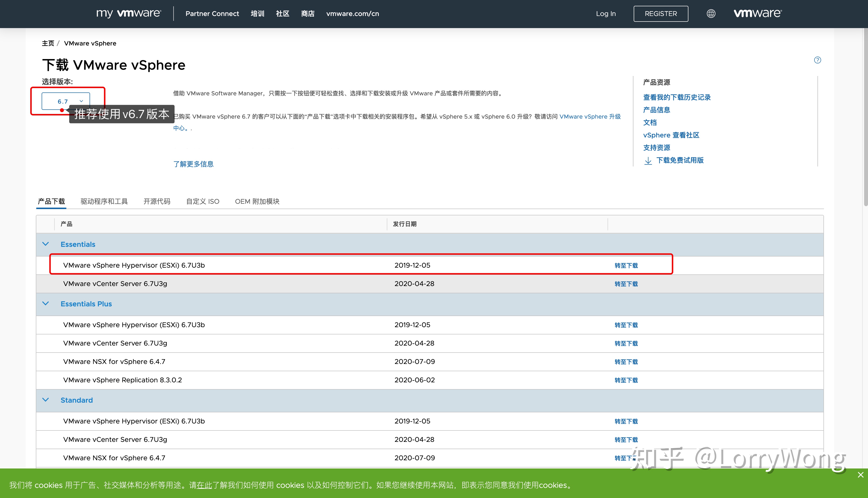
Task: Click 下载免费试用版
Action: pos(680,160)
